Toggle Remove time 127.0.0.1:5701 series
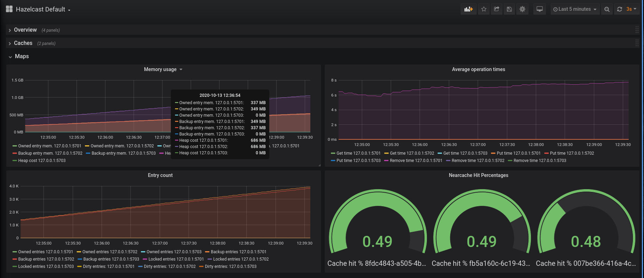644x278 pixels. point(416,161)
